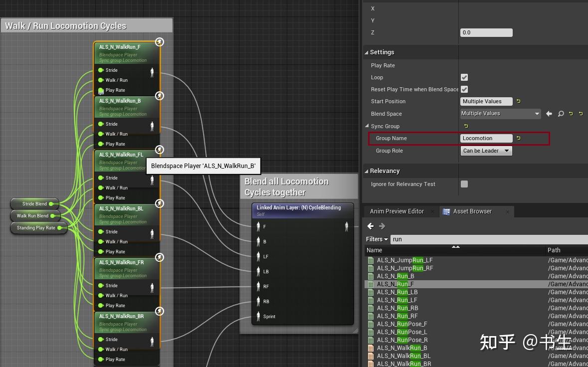This screenshot has width=588, height=367.
Task: Uncheck Reset Play Time when Blend Space changes
Action: [464, 89]
